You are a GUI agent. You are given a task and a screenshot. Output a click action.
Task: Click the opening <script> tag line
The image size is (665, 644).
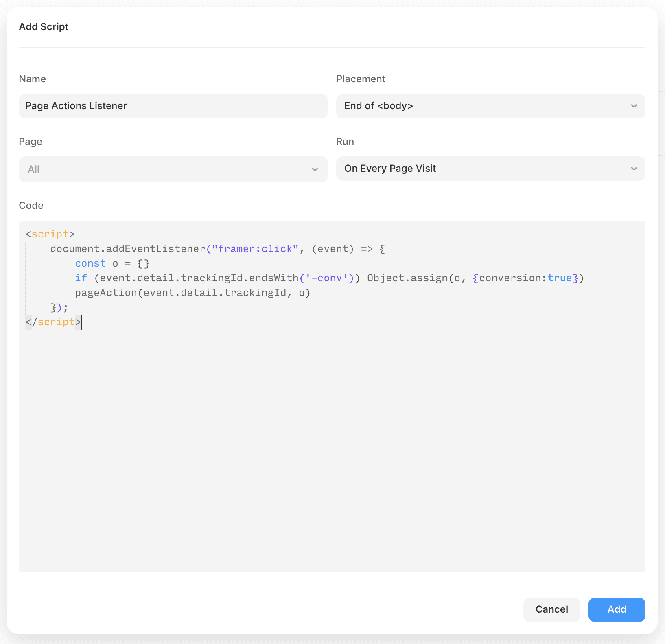pyautogui.click(x=50, y=234)
